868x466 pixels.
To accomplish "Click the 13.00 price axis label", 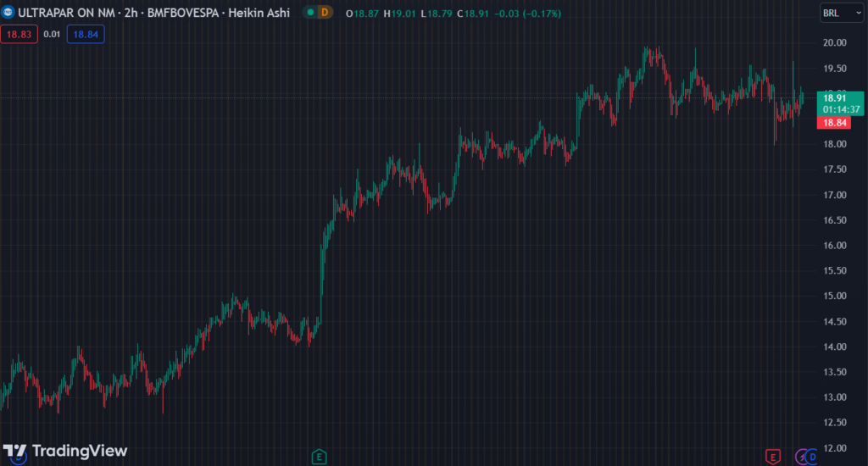I will [x=834, y=397].
